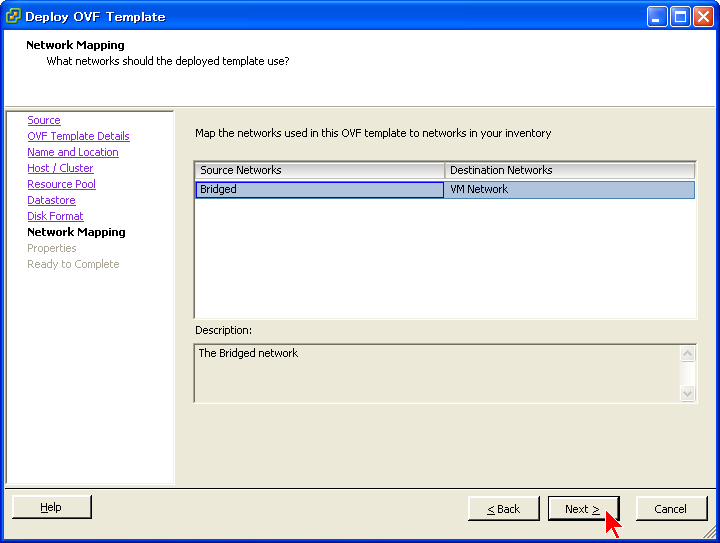Open the Help button

coord(51,507)
